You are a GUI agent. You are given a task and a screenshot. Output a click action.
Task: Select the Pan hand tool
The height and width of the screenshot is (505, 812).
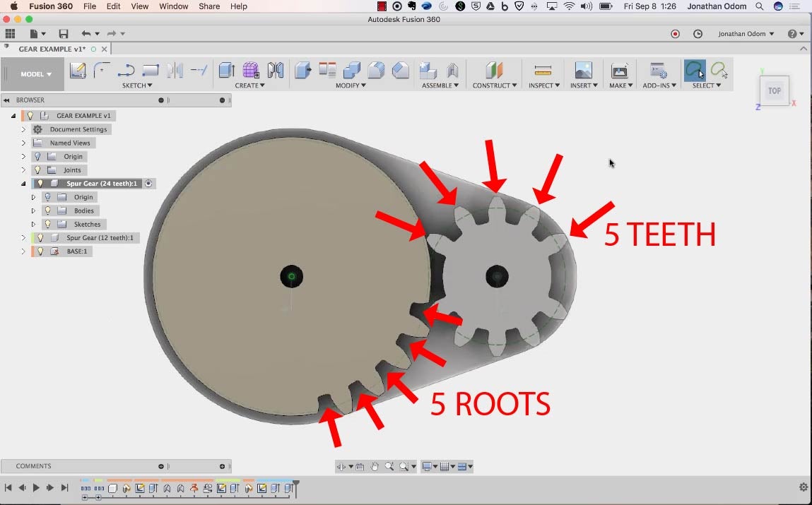point(375,466)
